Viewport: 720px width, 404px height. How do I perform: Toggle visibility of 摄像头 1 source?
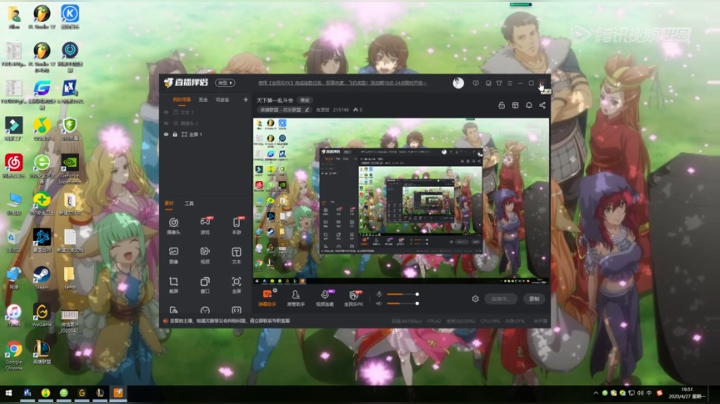[166, 123]
